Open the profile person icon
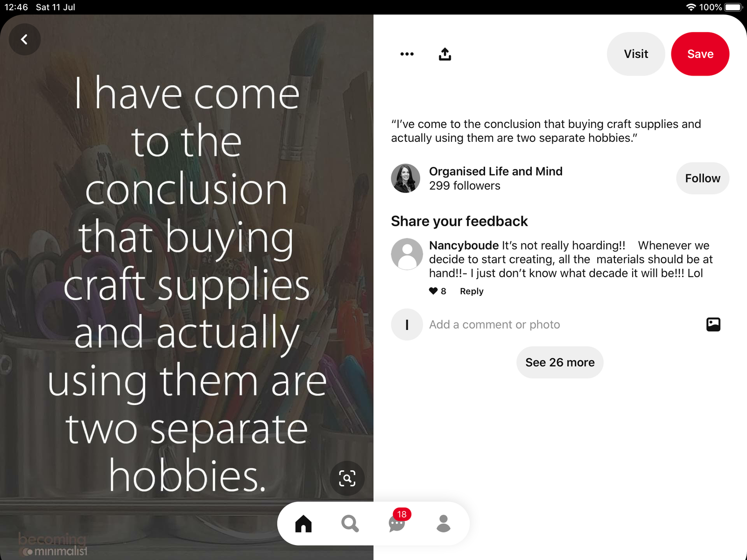The height and width of the screenshot is (560, 747). [x=444, y=524]
